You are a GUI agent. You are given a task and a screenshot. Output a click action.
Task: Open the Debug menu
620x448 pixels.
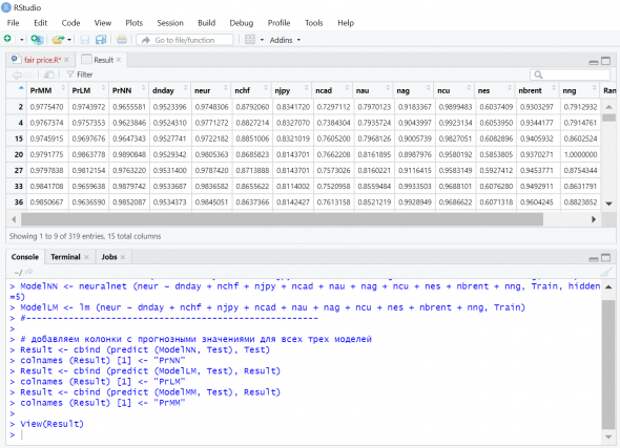(241, 23)
